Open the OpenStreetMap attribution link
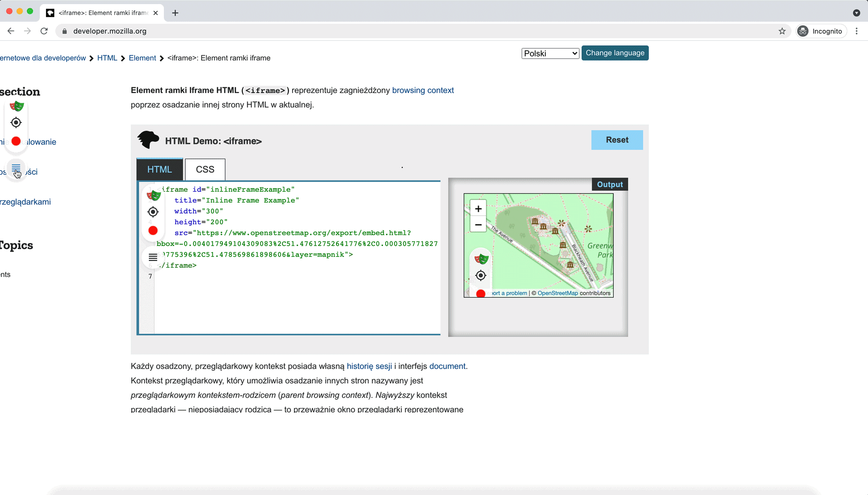The image size is (868, 495). coord(558,293)
